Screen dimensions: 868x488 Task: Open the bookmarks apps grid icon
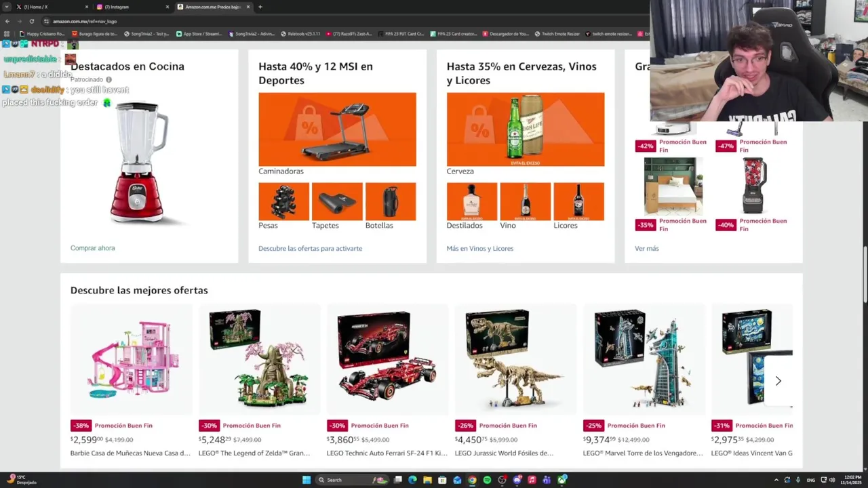[7, 34]
